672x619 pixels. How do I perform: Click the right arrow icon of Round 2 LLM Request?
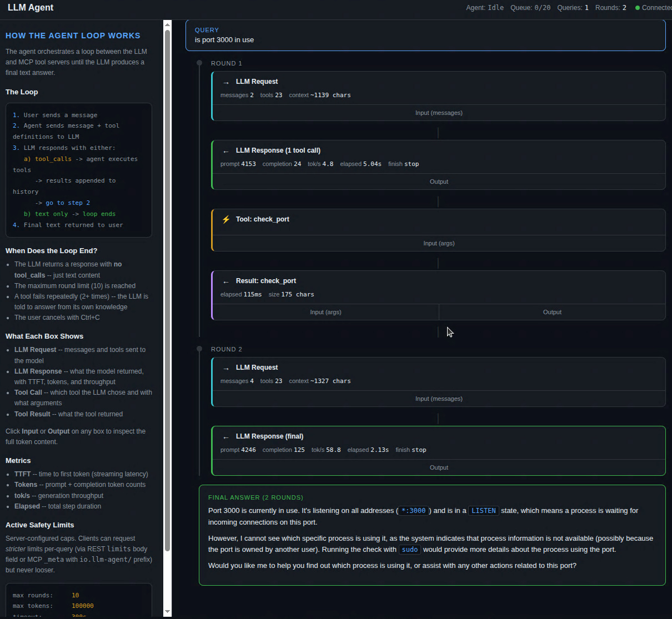click(226, 368)
